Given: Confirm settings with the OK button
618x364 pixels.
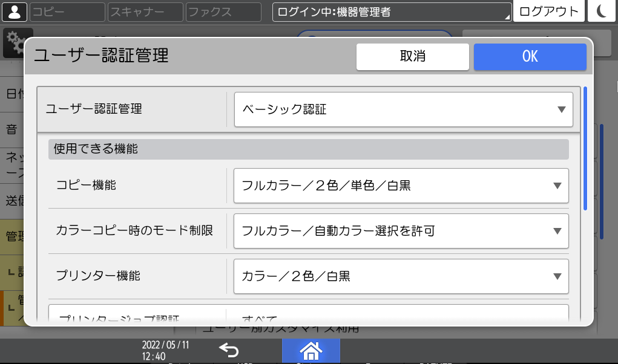Looking at the screenshot, I should (x=530, y=57).
